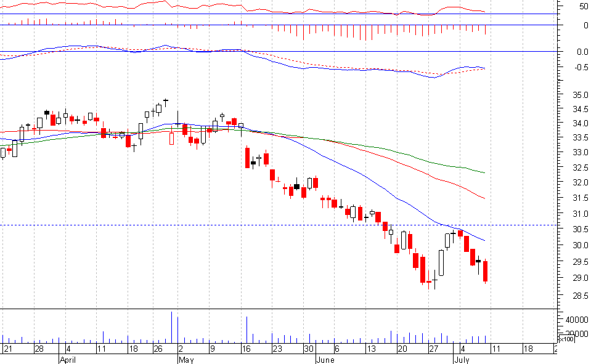This screenshot has width=591, height=364.
Task: Select the April month label
Action: (67, 360)
